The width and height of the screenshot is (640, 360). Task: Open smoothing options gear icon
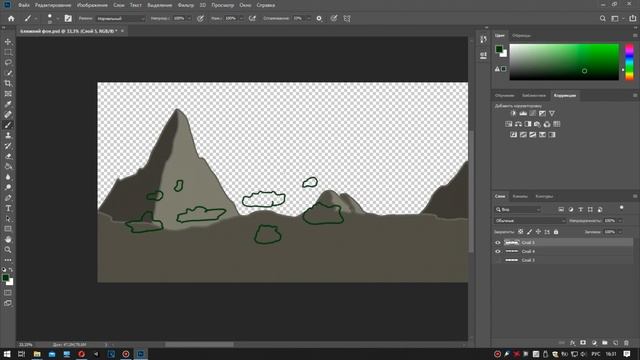(319, 18)
